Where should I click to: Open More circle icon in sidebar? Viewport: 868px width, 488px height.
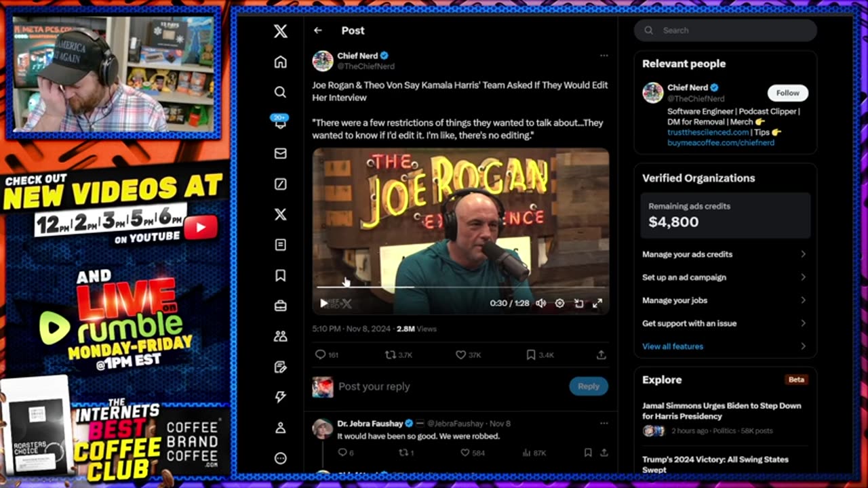tap(281, 458)
